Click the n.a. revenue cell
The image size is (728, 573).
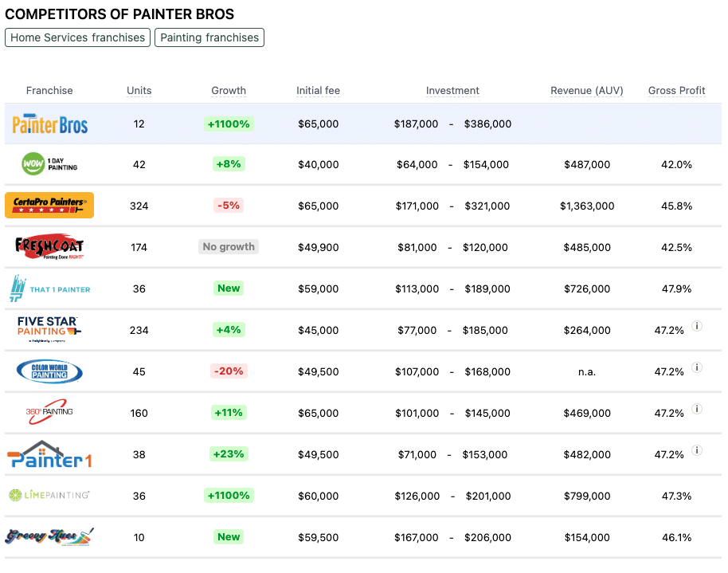click(x=587, y=372)
